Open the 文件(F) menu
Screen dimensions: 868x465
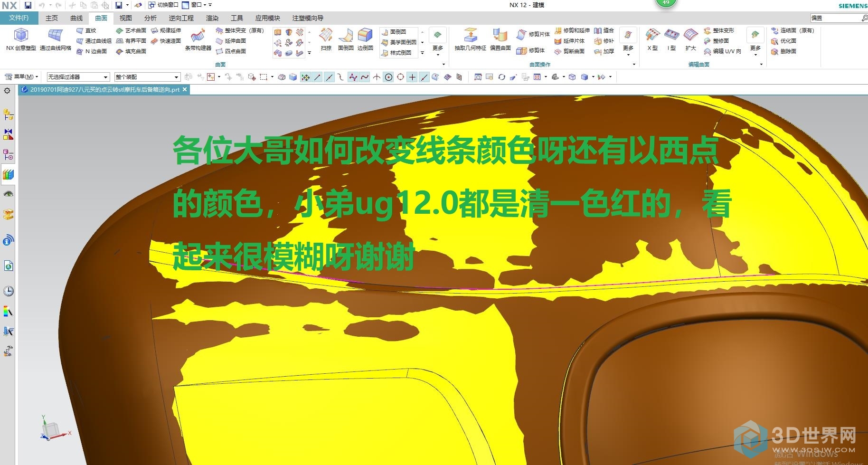(x=19, y=18)
